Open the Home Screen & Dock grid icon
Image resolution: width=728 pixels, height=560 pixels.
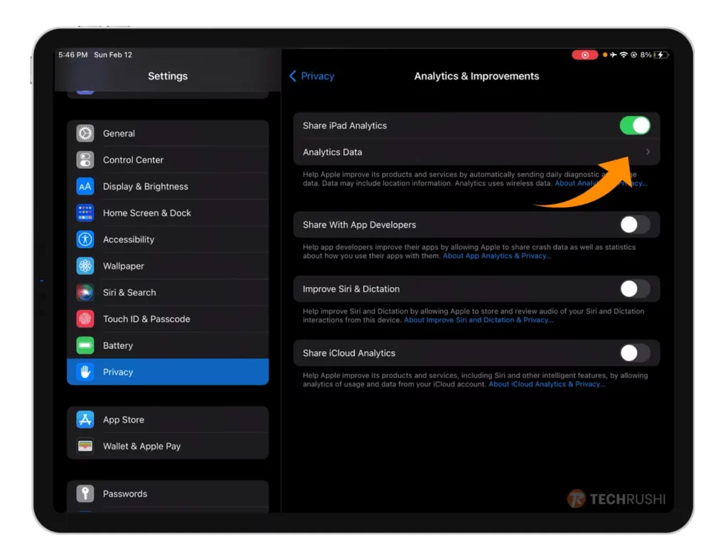pos(85,212)
